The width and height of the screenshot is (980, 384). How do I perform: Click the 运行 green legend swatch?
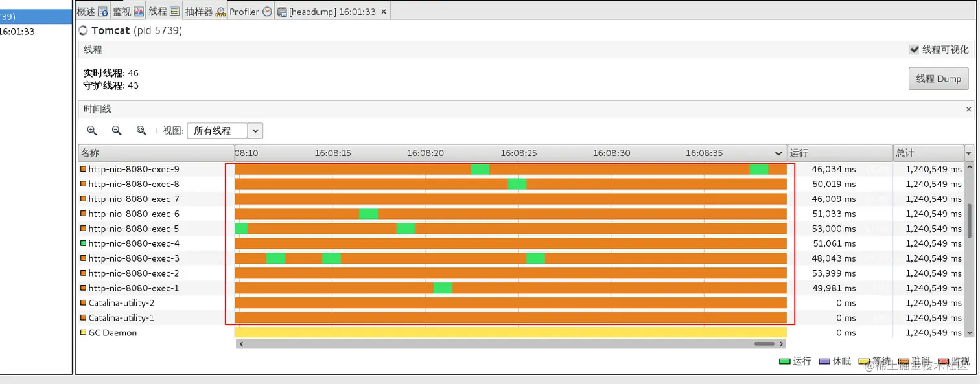[785, 361]
